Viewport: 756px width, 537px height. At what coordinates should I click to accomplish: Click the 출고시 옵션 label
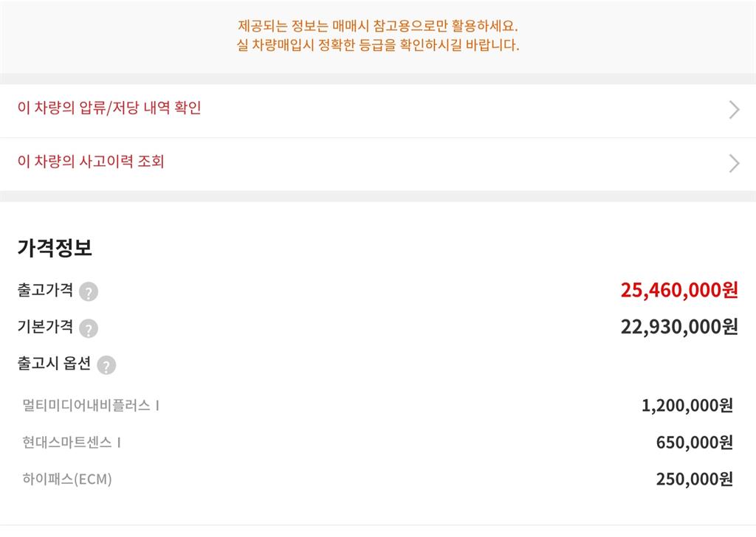coord(54,364)
